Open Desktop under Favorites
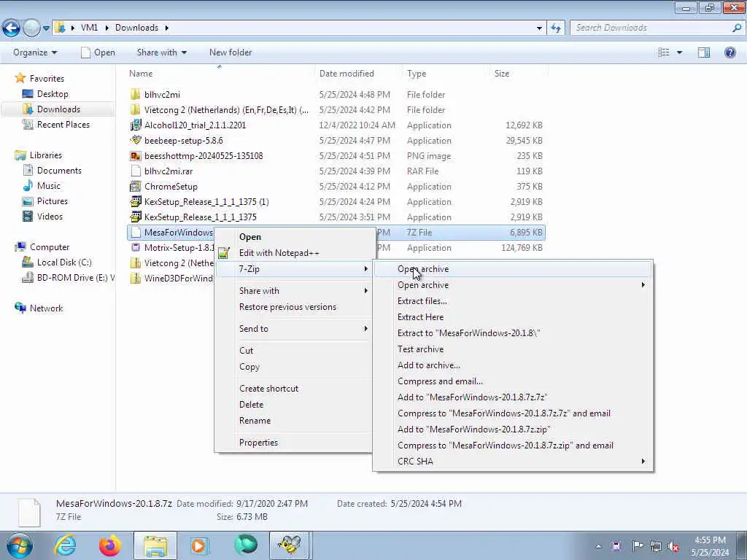The width and height of the screenshot is (747, 560). click(53, 94)
